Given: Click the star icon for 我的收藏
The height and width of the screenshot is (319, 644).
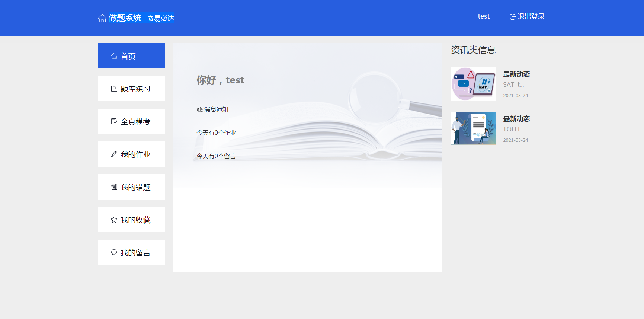Looking at the screenshot, I should pyautogui.click(x=114, y=220).
